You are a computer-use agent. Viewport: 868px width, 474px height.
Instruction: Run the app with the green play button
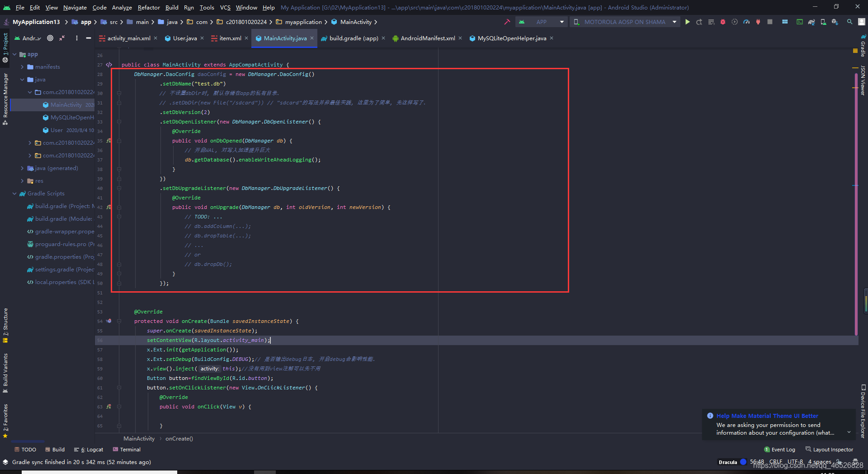click(x=688, y=22)
